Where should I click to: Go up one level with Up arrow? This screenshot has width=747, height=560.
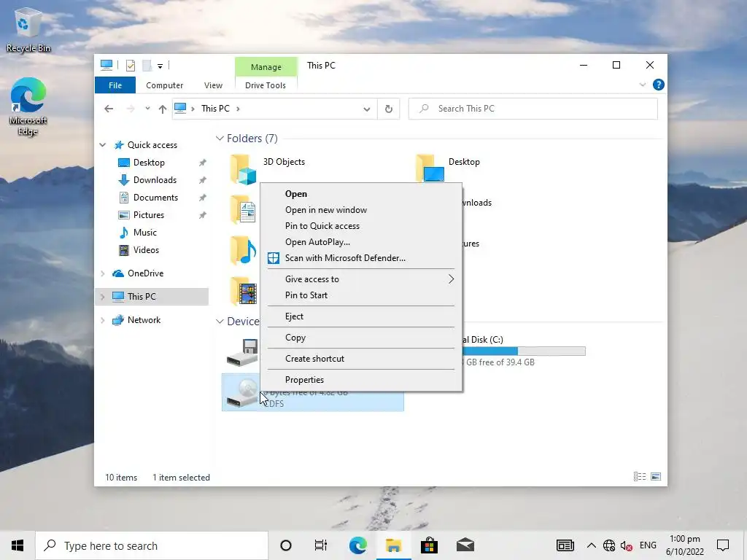[x=163, y=109]
